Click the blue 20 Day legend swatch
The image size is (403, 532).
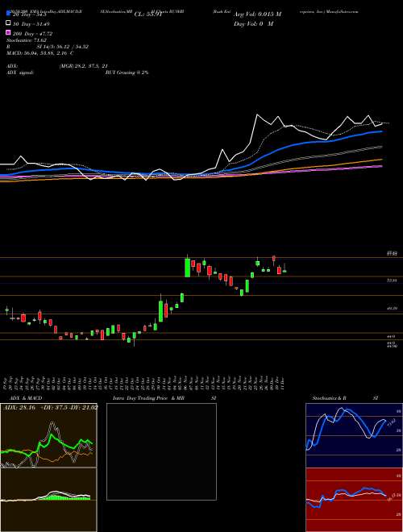[x=8, y=15]
